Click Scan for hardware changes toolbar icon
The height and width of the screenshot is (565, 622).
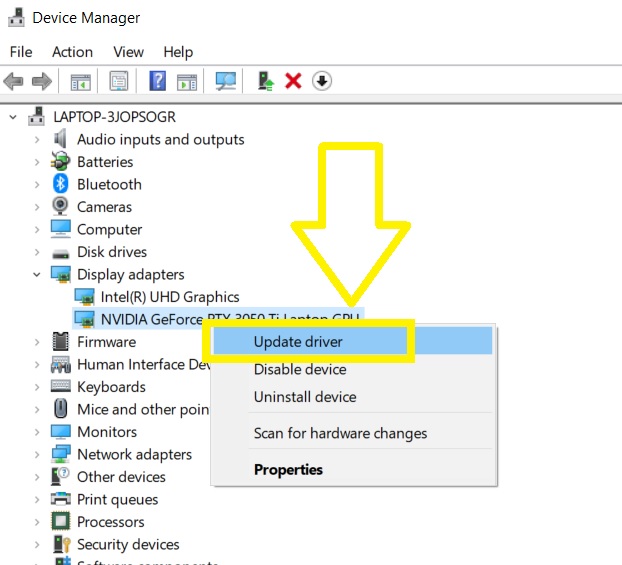tap(226, 81)
